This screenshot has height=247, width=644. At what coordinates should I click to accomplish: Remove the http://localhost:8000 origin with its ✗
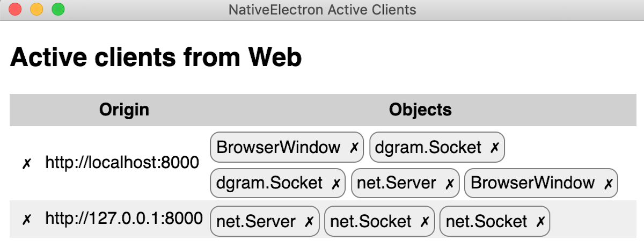pyautogui.click(x=26, y=164)
